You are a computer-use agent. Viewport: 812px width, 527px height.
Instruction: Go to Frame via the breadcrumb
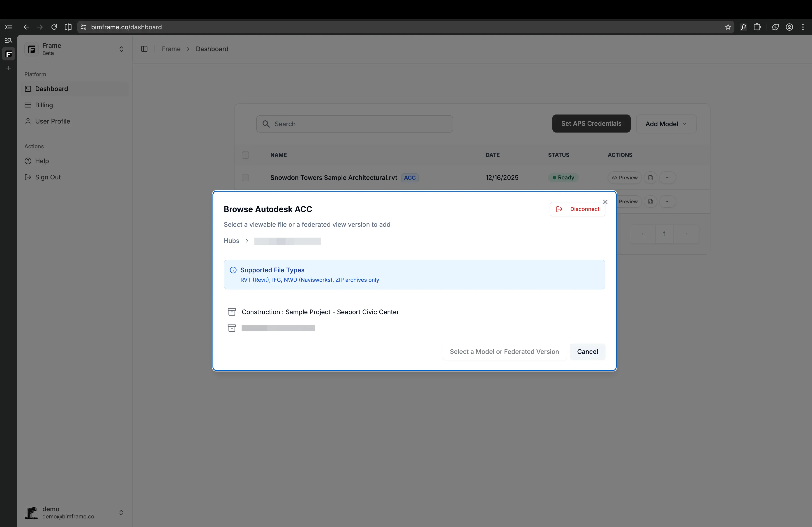(x=171, y=49)
